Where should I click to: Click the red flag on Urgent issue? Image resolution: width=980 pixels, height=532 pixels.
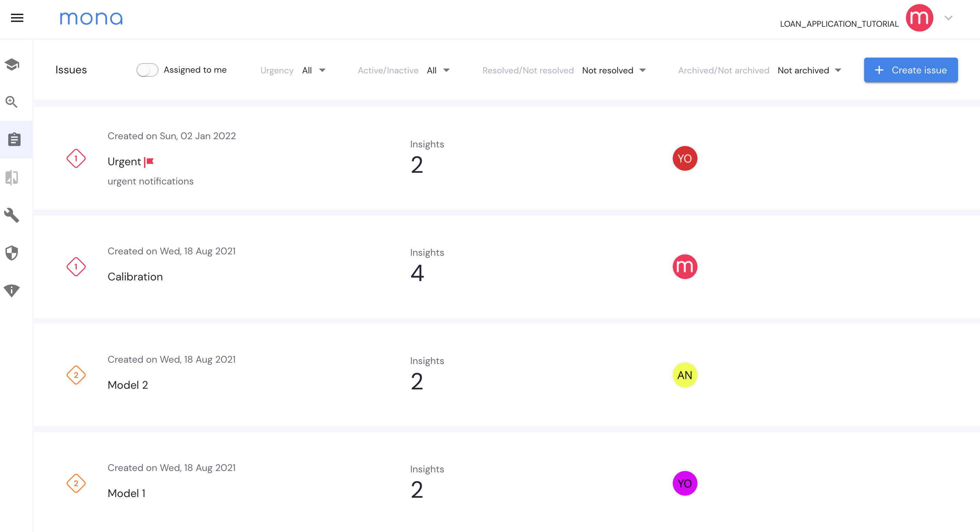pos(150,162)
